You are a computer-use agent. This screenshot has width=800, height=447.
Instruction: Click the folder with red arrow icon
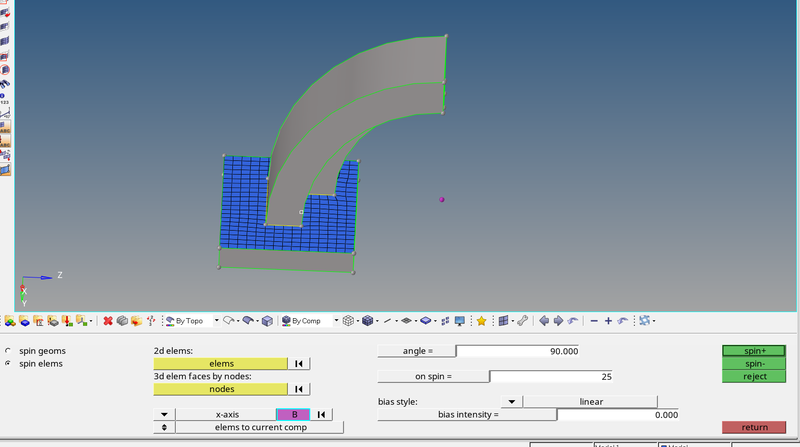[x=136, y=321]
